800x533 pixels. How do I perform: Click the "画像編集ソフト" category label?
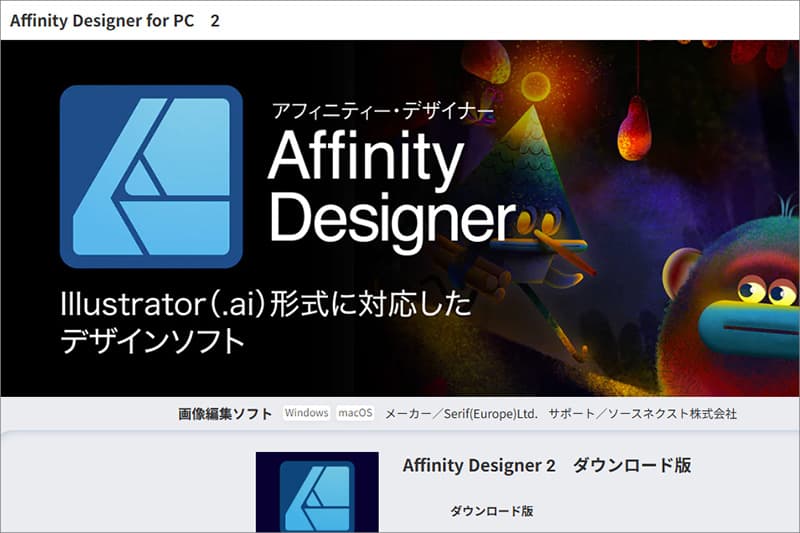point(224,414)
